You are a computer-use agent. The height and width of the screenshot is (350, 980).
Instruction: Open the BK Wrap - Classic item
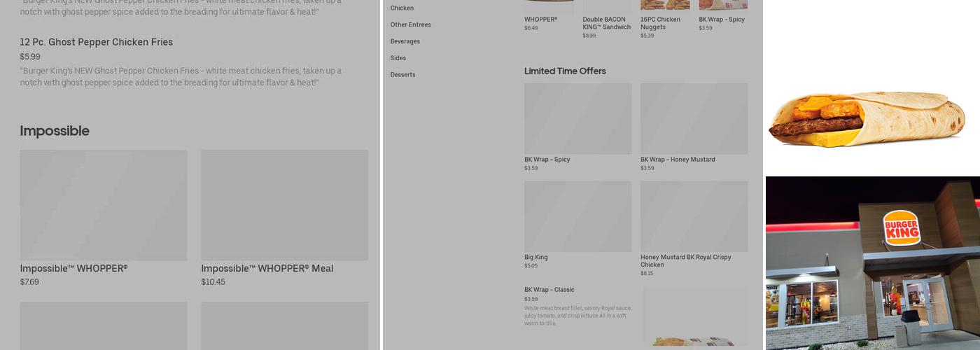549,290
